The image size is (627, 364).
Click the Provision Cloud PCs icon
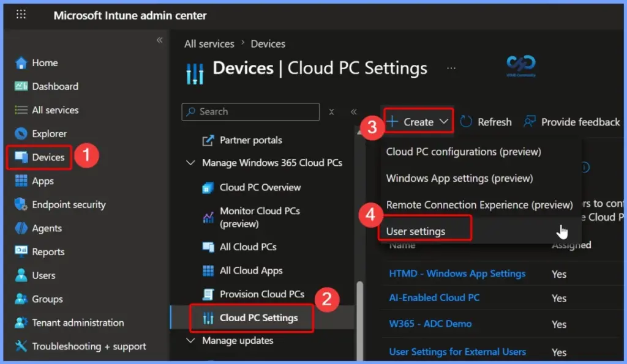208,294
